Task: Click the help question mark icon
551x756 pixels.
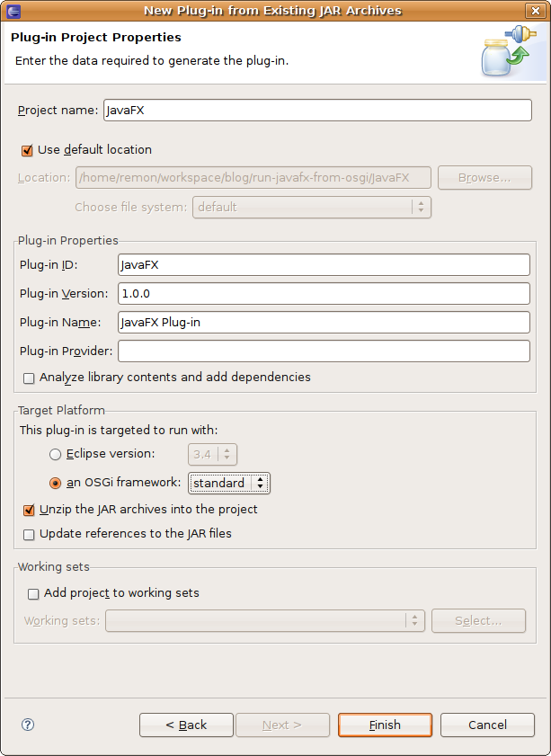Action: click(x=27, y=725)
